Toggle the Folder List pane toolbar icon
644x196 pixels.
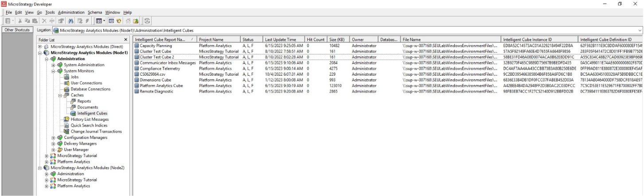111,21
